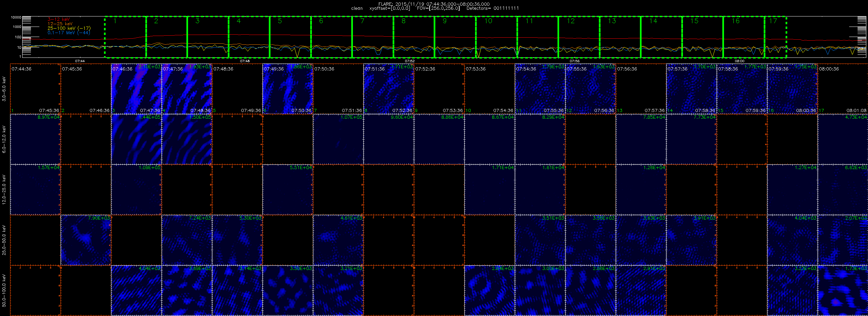The height and width of the screenshot is (316, 868).
Task: Open the image panel peaking at 3.23E+03
Action: pyautogui.click(x=792, y=290)
